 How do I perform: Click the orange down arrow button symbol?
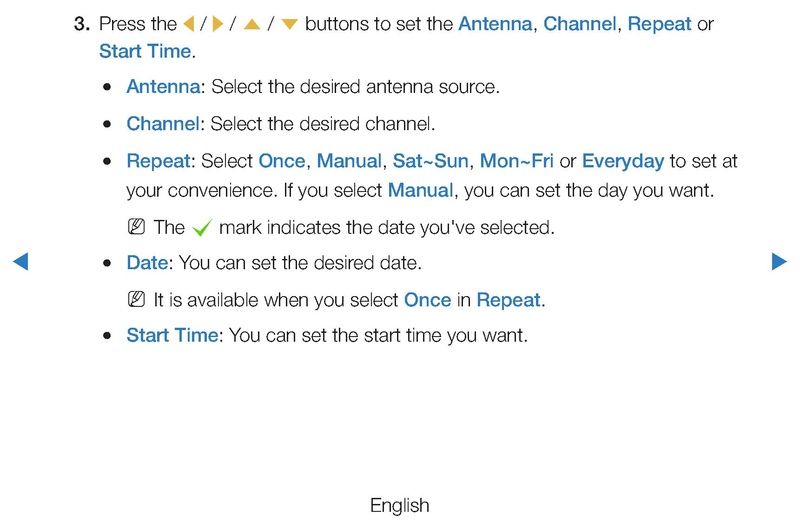click(289, 24)
